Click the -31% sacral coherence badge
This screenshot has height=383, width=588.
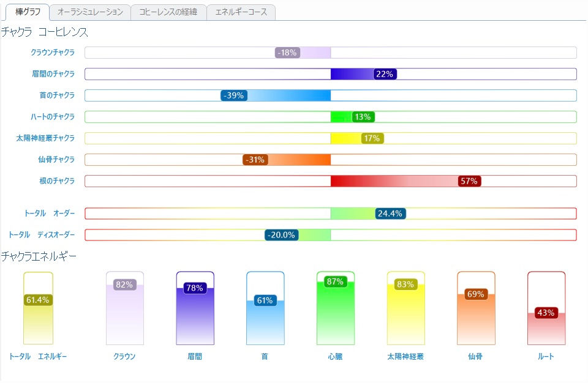(x=255, y=160)
